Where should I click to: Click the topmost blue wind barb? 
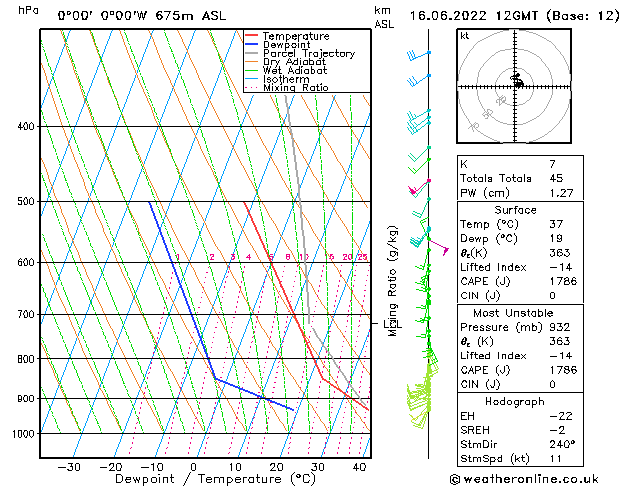point(419,55)
